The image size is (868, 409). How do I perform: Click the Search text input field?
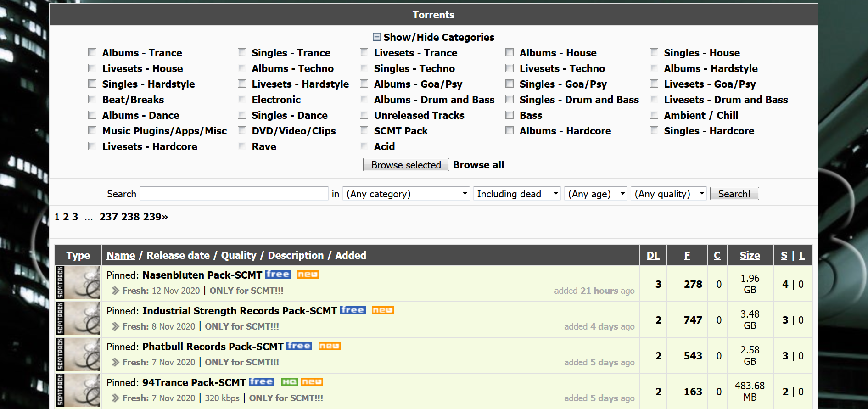click(234, 194)
